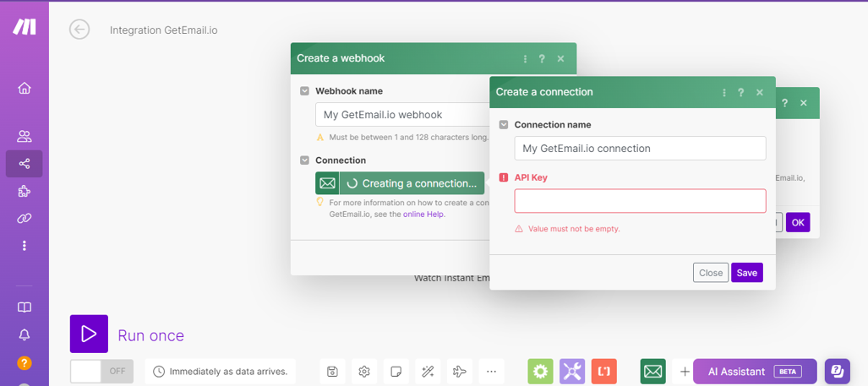Click the API Key error indicator icon
The height and width of the screenshot is (386, 868).
[x=504, y=177]
